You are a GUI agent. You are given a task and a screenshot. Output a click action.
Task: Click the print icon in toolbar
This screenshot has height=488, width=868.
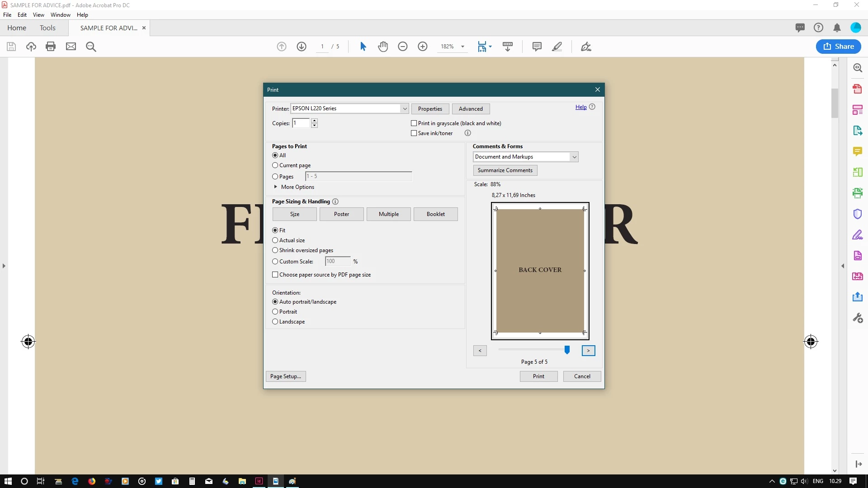pyautogui.click(x=51, y=47)
